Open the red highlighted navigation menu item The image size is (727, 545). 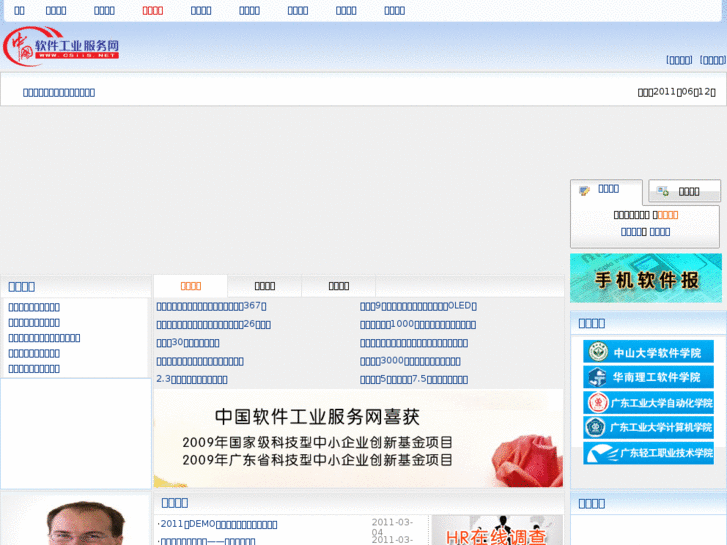(153, 11)
